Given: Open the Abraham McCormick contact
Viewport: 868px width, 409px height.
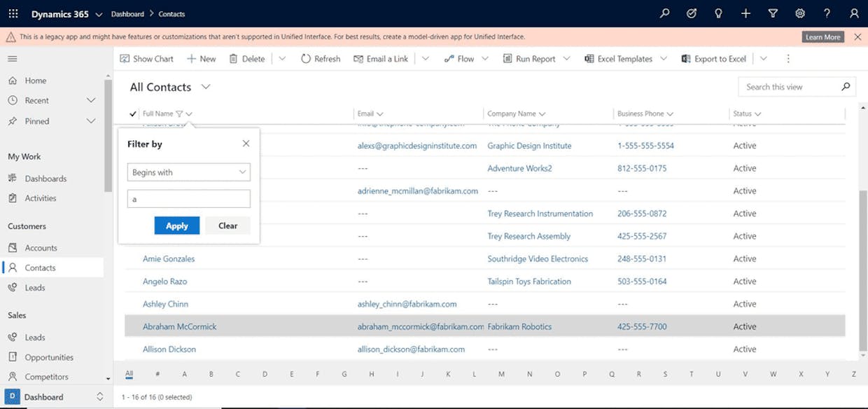Looking at the screenshot, I should point(180,326).
